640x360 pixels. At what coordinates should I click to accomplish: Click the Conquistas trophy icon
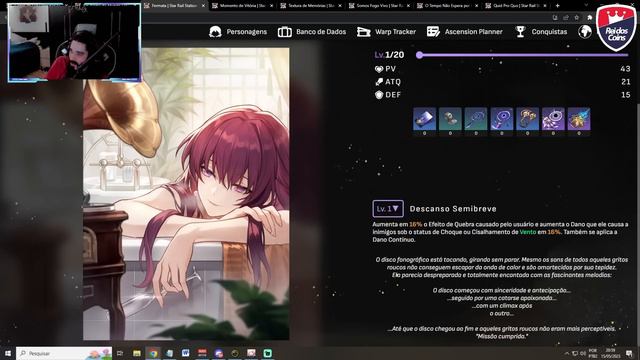520,32
